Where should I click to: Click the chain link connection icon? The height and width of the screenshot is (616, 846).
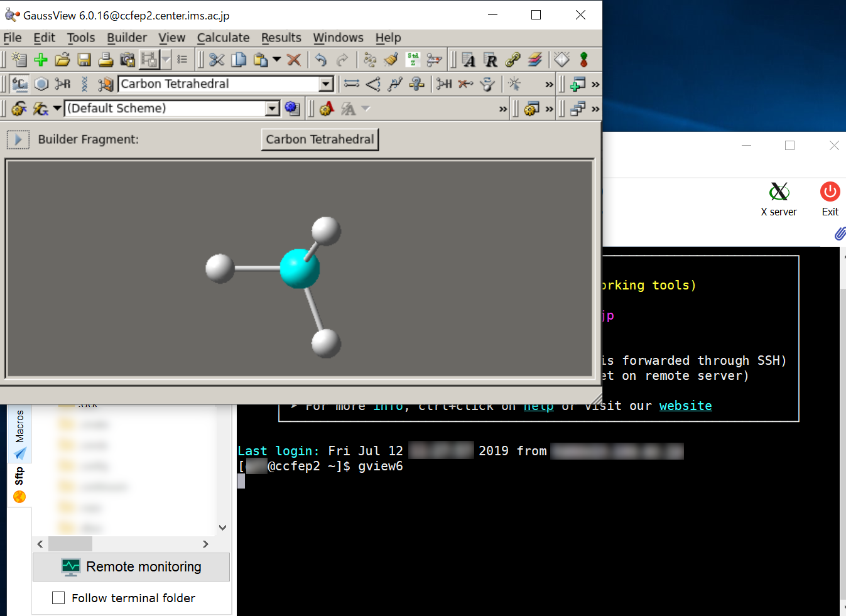point(512,60)
